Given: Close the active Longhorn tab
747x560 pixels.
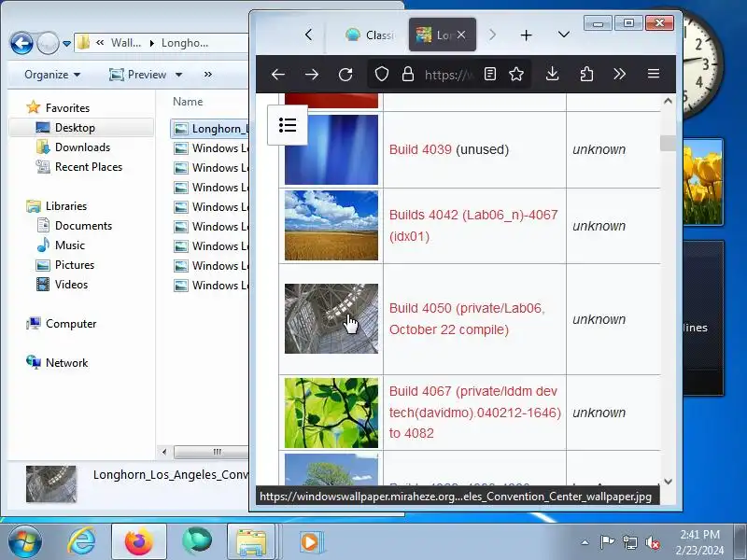Looking at the screenshot, I should pyautogui.click(x=461, y=35).
